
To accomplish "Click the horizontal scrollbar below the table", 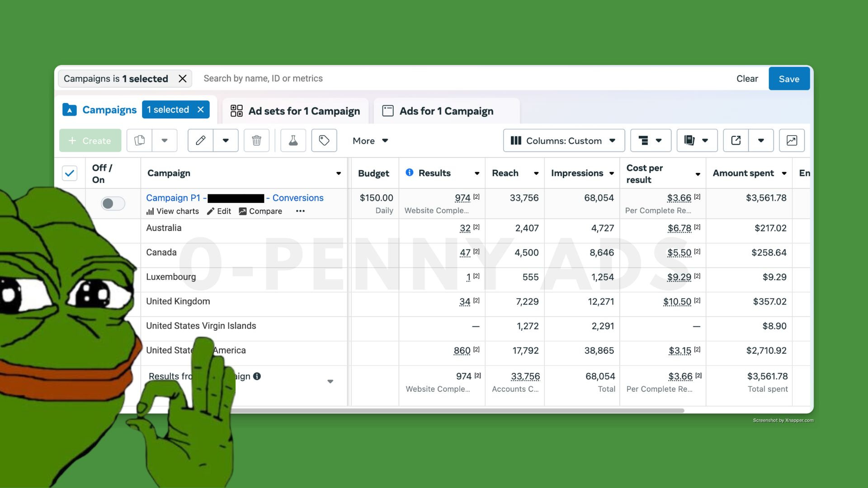I will click(x=457, y=410).
